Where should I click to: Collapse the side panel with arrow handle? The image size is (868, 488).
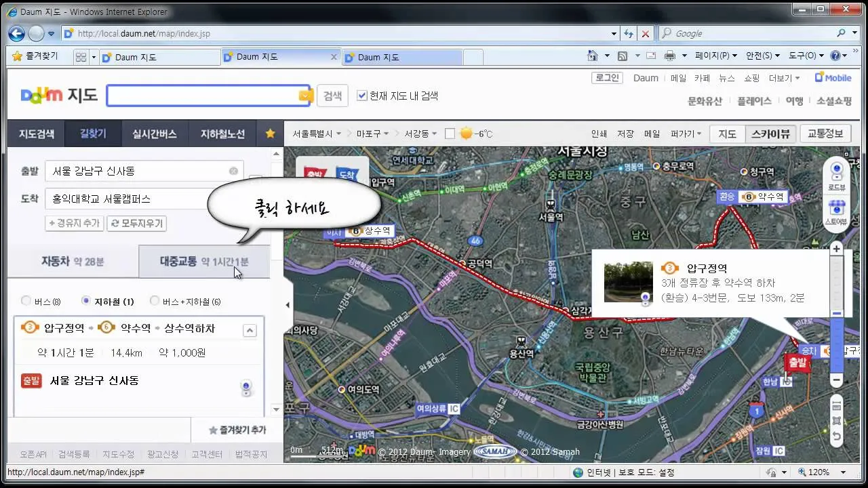[x=288, y=305]
